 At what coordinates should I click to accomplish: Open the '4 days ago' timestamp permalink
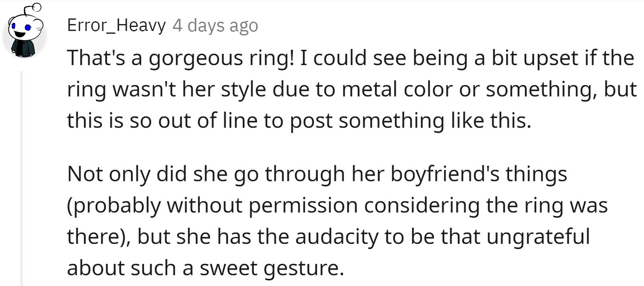(215, 26)
